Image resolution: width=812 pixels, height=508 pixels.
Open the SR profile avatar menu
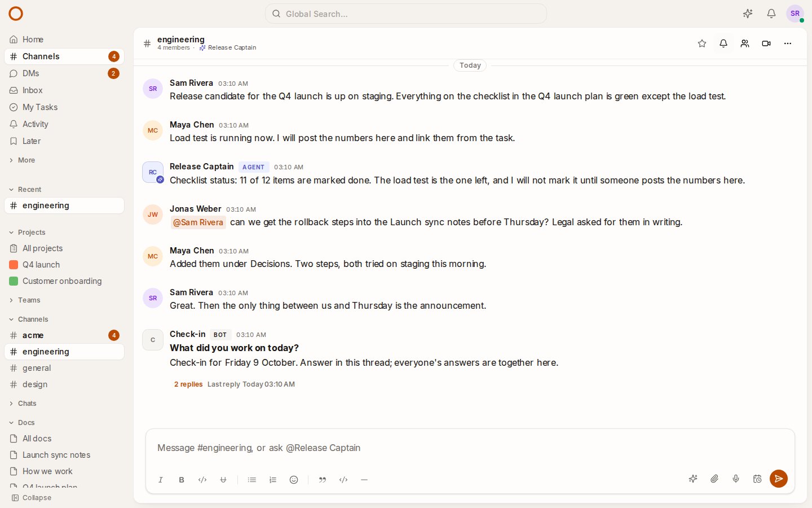pyautogui.click(x=795, y=14)
